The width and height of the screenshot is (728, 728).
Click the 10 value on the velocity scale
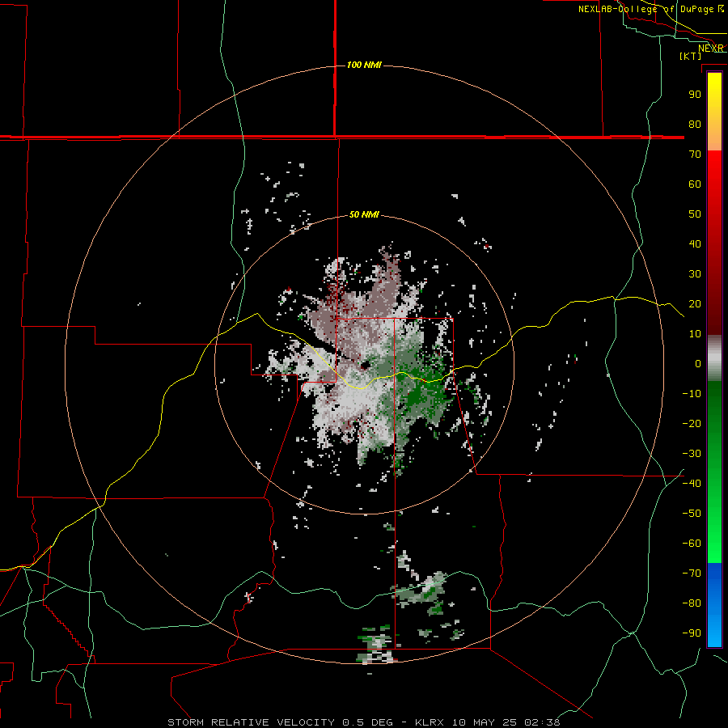coord(695,334)
